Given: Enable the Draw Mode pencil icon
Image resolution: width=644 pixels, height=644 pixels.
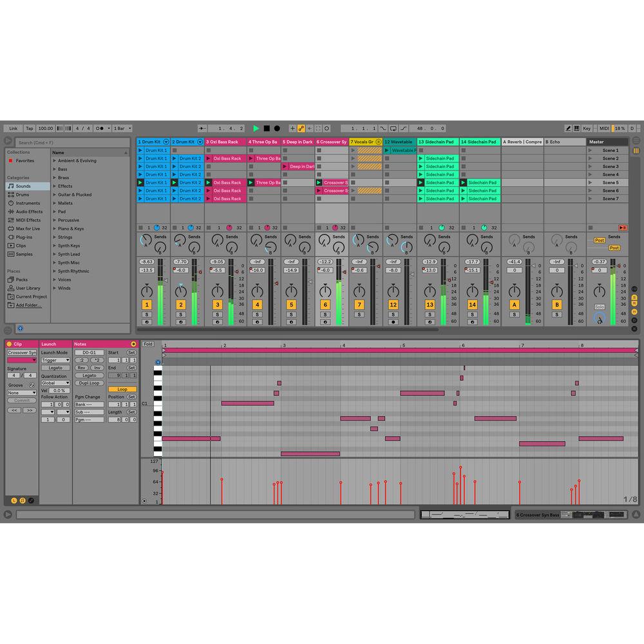Looking at the screenshot, I should [x=568, y=129].
